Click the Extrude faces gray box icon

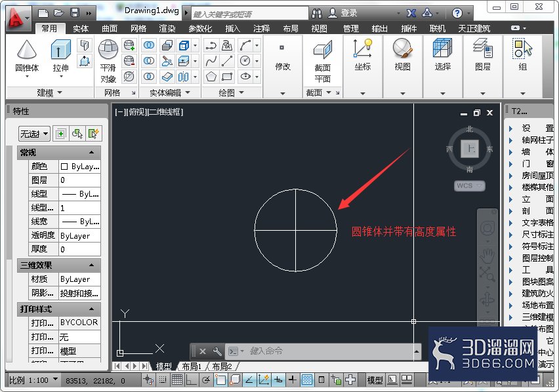tap(167, 45)
